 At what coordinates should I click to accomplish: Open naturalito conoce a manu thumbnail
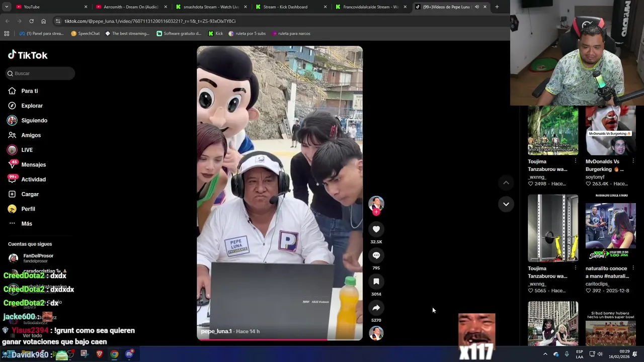point(610,228)
